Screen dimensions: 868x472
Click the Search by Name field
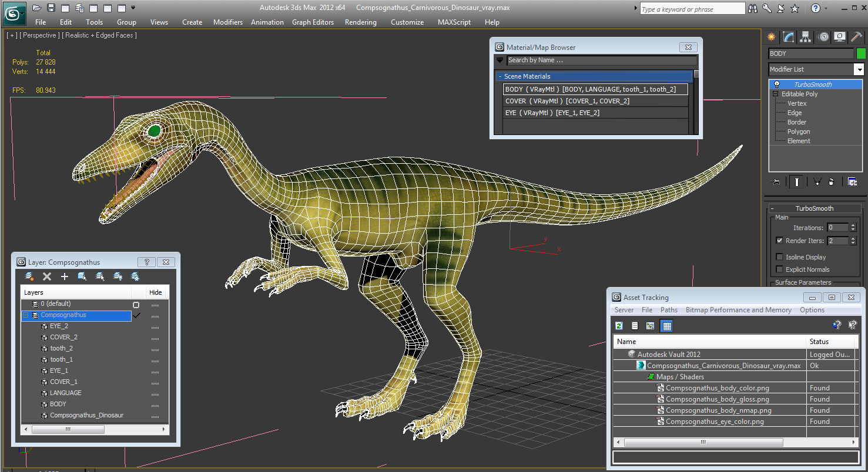click(x=602, y=60)
